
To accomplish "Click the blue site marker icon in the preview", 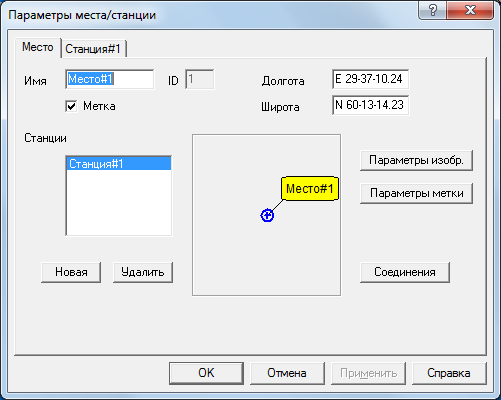I will pyautogui.click(x=267, y=216).
